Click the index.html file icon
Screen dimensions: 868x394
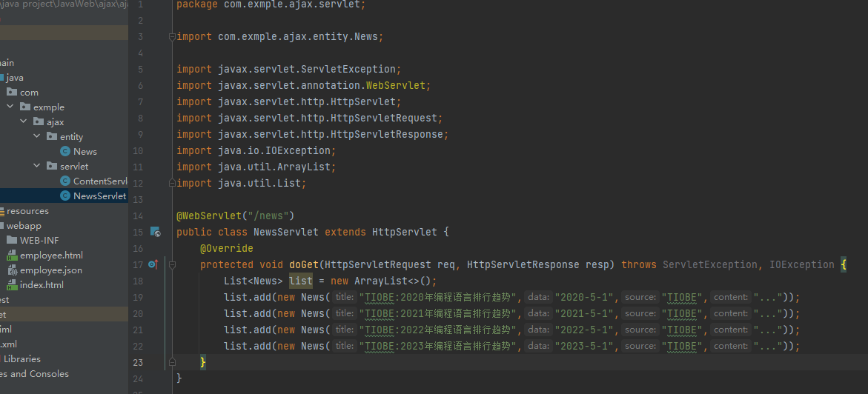(12, 285)
